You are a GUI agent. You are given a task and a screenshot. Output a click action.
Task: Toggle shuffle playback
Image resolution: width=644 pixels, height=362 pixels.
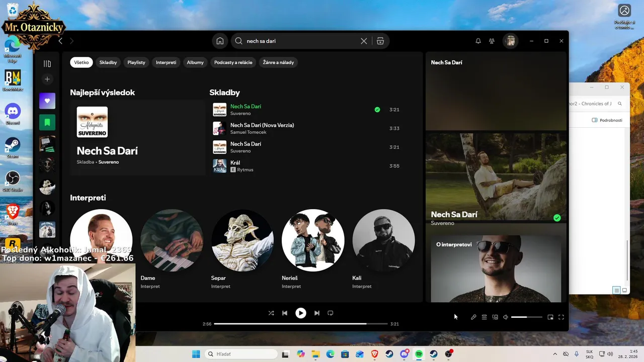271,313
